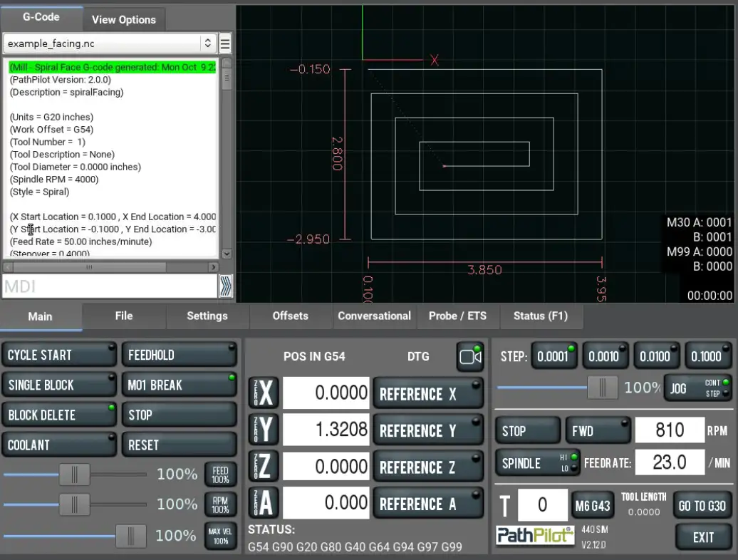Click the Zero X axis icon
Image resolution: width=738 pixels, height=560 pixels.
tap(263, 393)
